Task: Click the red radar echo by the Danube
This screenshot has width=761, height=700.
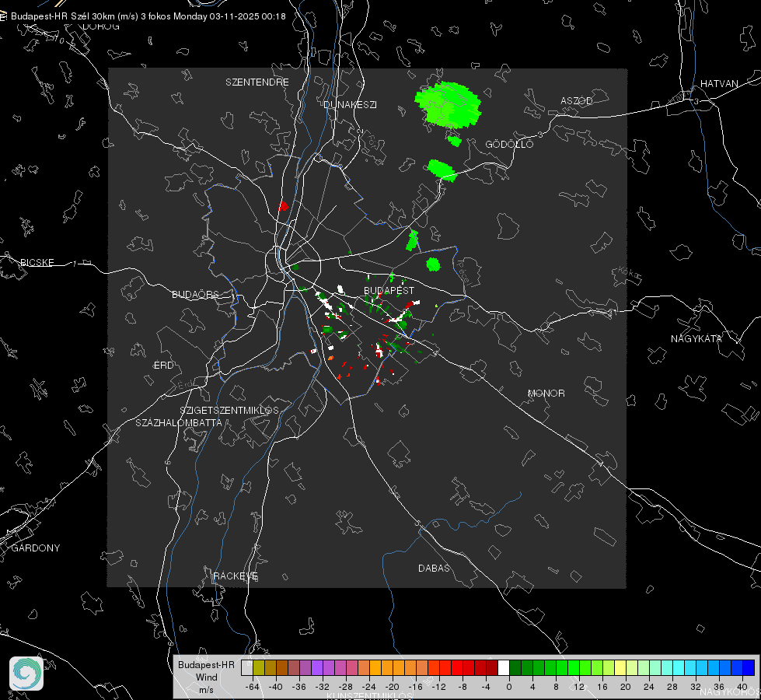Action: [284, 206]
